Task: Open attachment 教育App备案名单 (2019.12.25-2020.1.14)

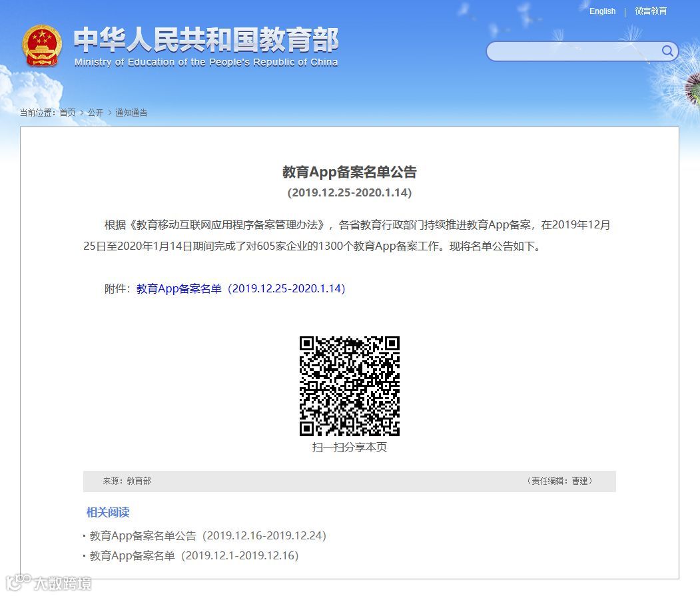Action: [240, 288]
